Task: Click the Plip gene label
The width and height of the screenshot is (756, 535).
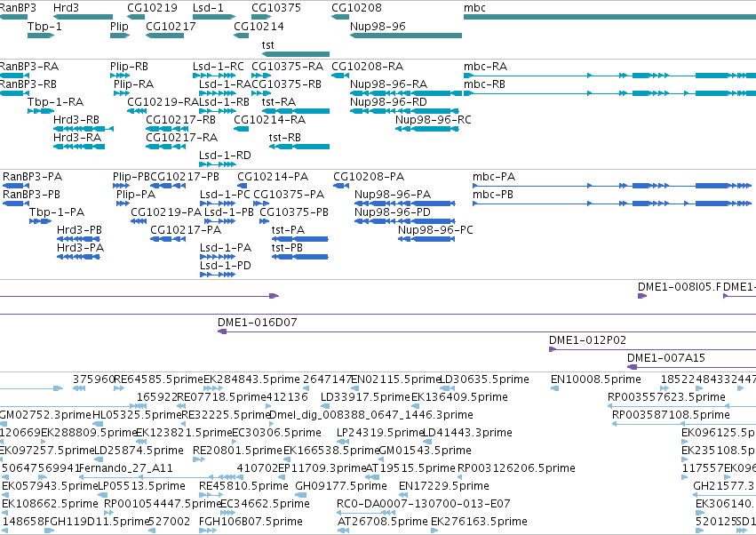Action: pyautogui.click(x=119, y=26)
